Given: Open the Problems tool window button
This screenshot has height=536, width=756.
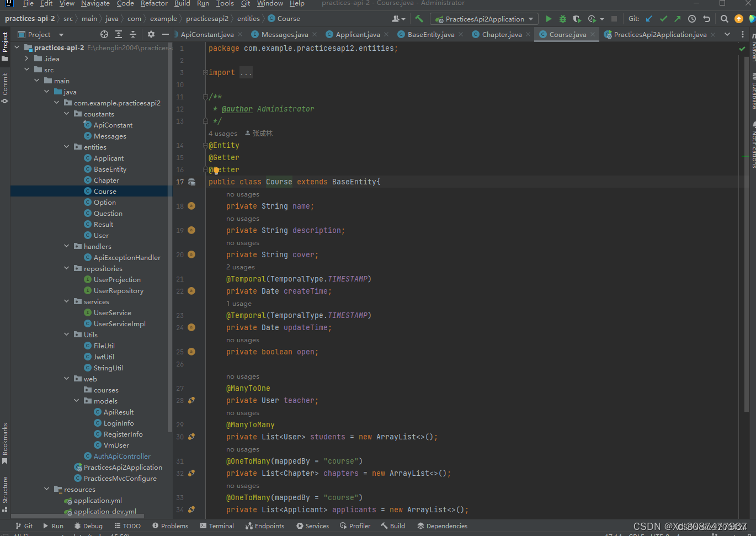Looking at the screenshot, I should click(170, 526).
